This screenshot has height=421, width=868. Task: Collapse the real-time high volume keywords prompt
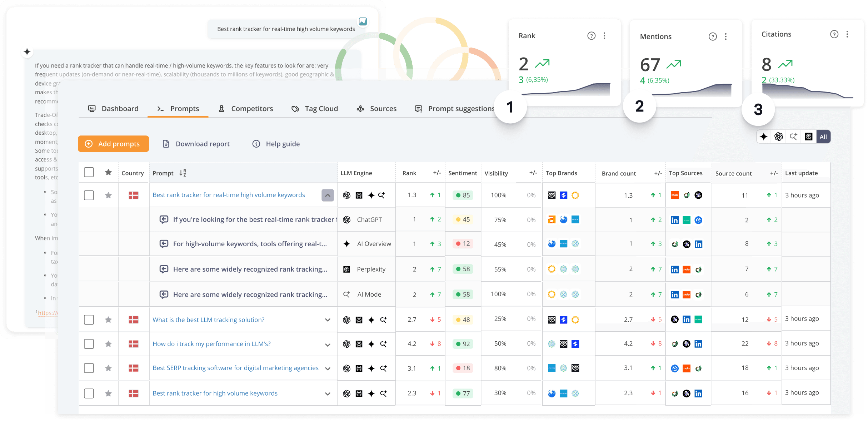point(328,195)
